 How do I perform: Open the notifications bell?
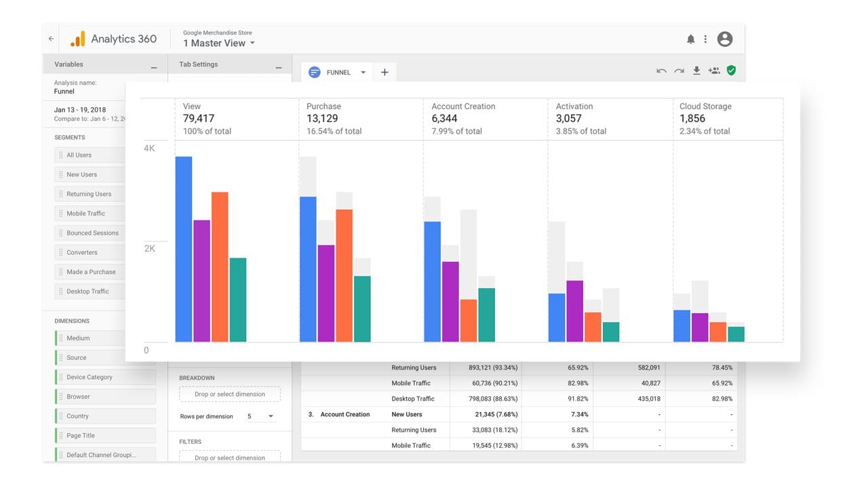pos(690,39)
